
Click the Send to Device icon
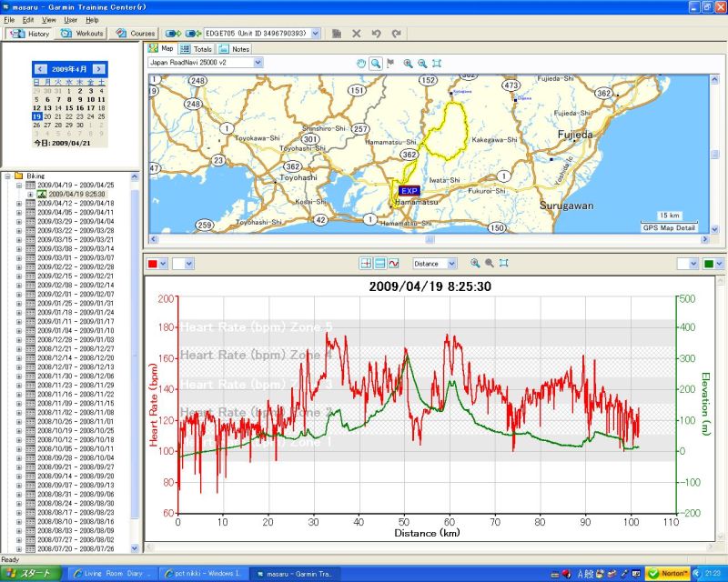pyautogui.click(x=173, y=34)
